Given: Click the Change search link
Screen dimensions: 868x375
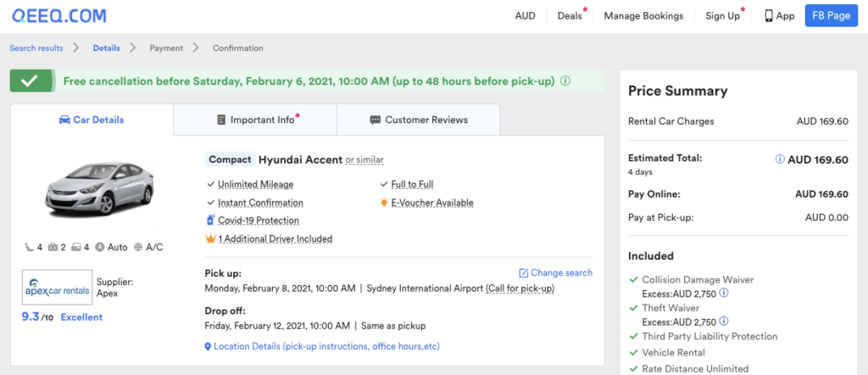Looking at the screenshot, I should pyautogui.click(x=555, y=272).
